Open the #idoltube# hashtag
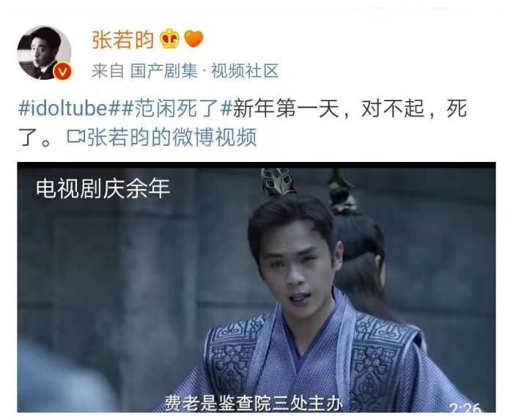This screenshot has width=513, height=420. [69, 108]
